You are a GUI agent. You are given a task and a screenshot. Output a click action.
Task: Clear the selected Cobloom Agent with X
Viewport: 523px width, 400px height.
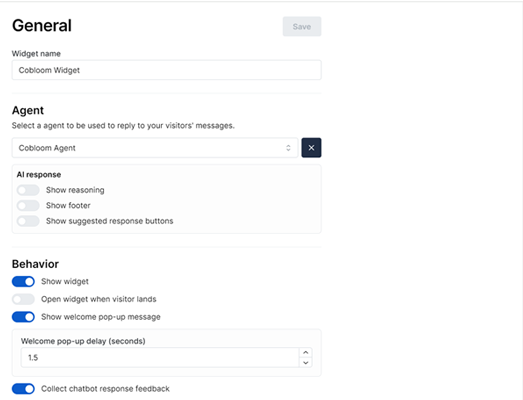(311, 147)
